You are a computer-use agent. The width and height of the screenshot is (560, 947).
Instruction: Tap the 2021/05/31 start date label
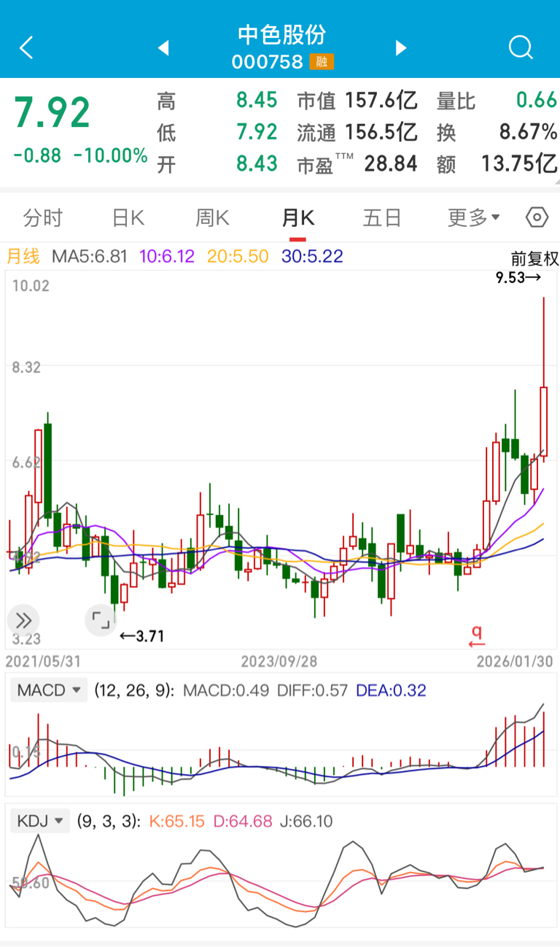pyautogui.click(x=43, y=661)
